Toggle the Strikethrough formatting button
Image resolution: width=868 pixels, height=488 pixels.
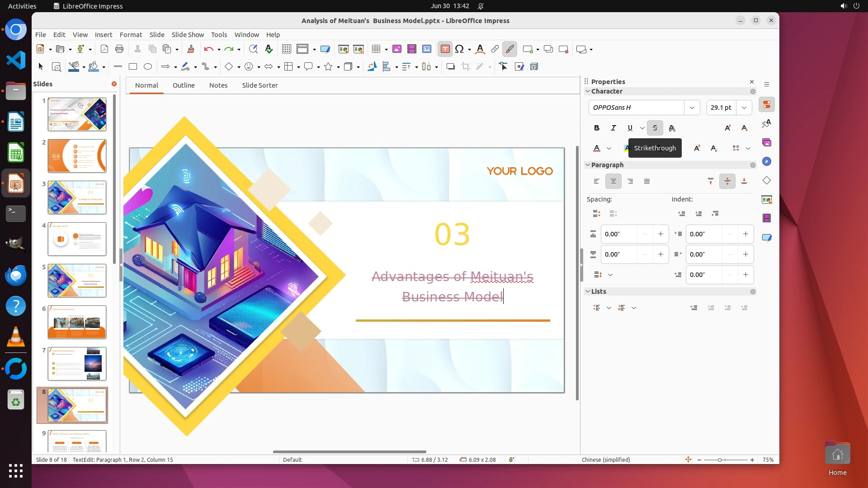click(655, 128)
